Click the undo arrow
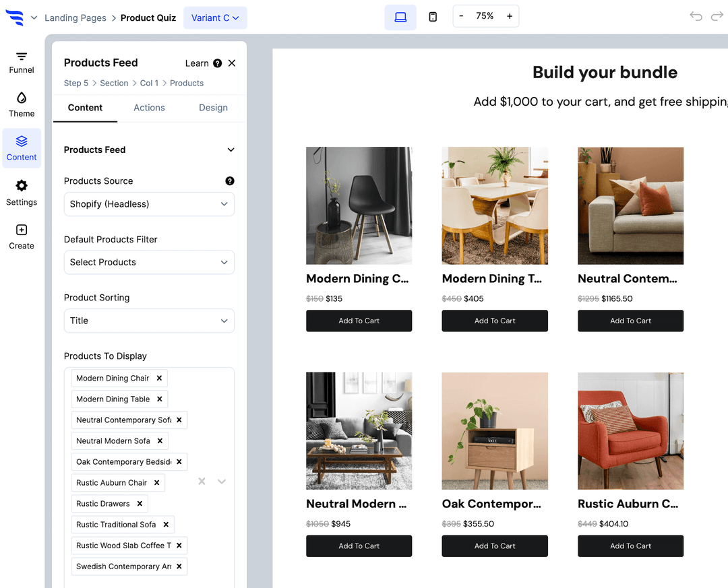728x588 pixels. coord(696,16)
